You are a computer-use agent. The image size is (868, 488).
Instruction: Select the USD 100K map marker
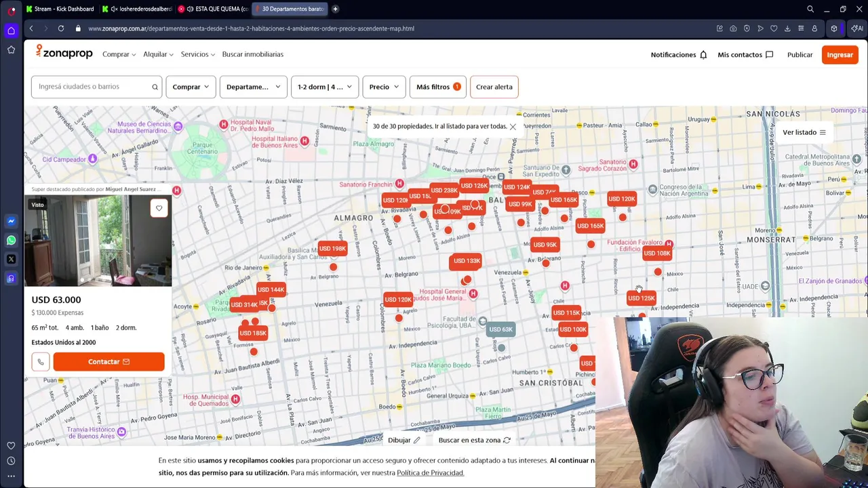click(x=573, y=330)
